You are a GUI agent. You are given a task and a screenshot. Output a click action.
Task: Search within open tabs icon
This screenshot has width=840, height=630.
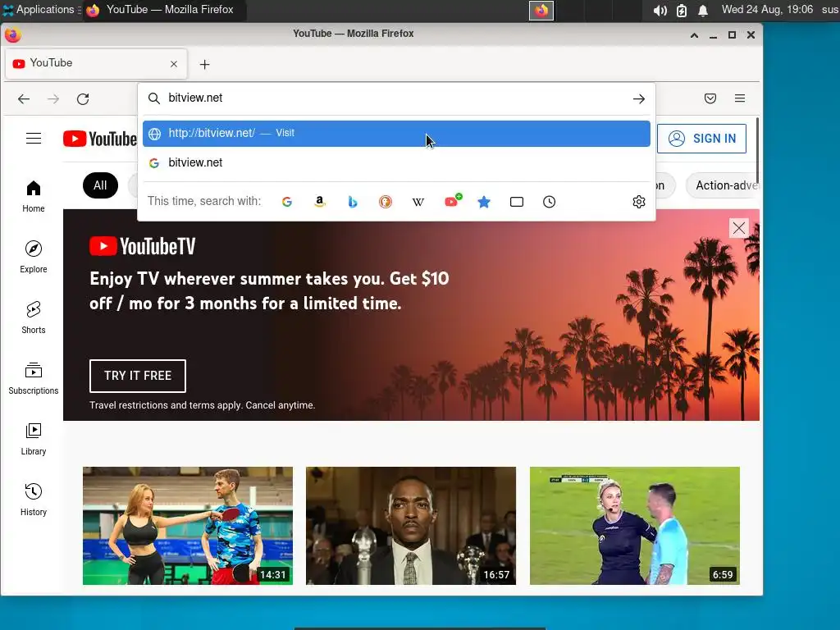pos(517,202)
